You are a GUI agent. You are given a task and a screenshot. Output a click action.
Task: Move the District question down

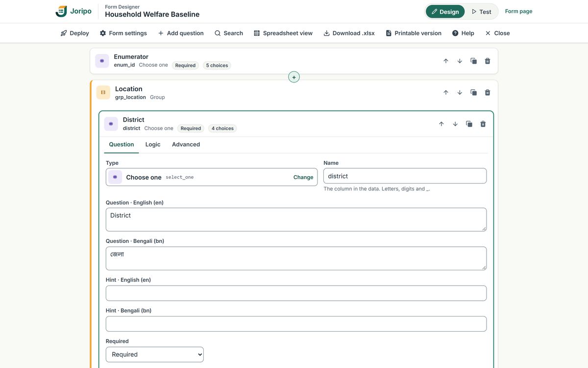455,124
